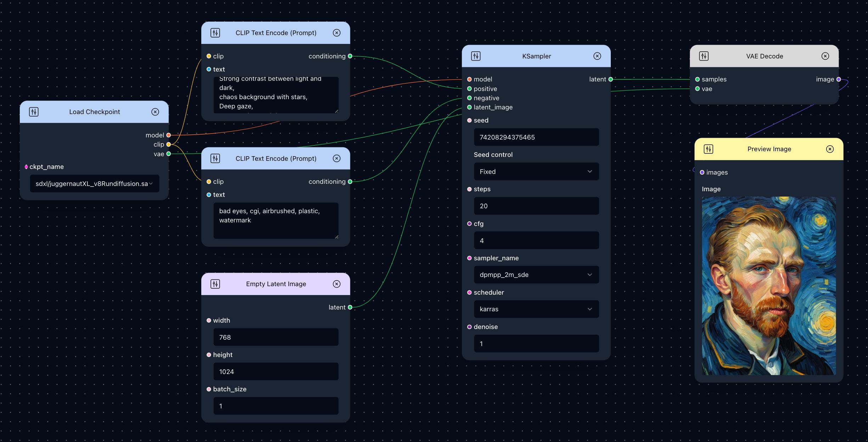The height and width of the screenshot is (442, 868).
Task: Click the Load Checkpoint node title
Action: pos(94,112)
